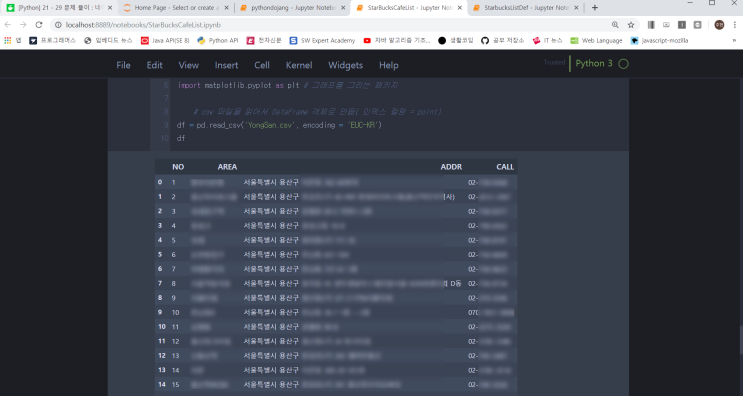Close the Home Page tab
Image resolution: width=743 pixels, height=396 pixels.
(226, 8)
